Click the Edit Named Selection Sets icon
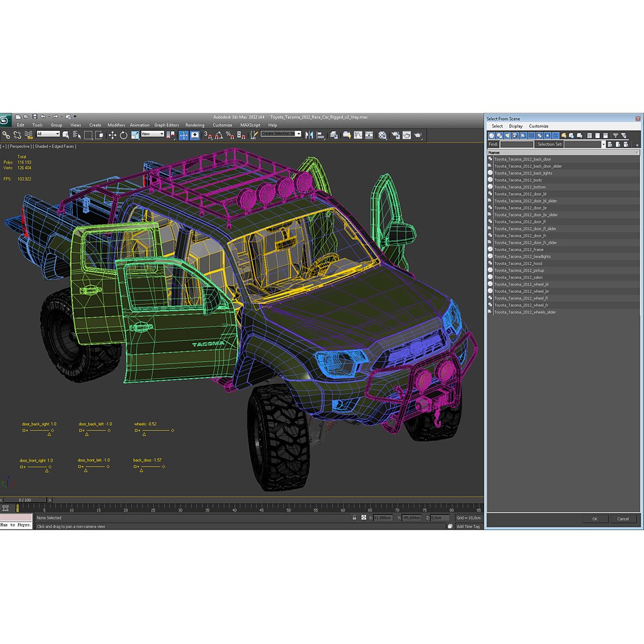Image resolution: width=644 pixels, height=644 pixels. pyautogui.click(x=254, y=135)
